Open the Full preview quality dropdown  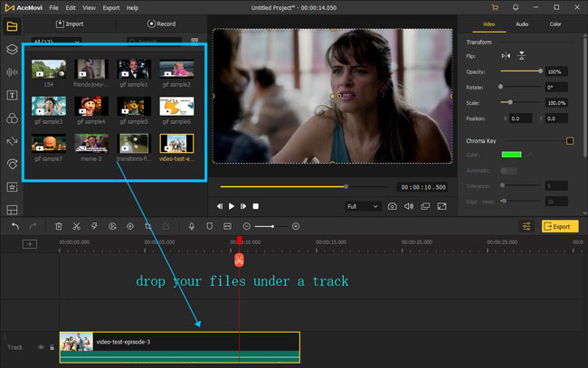click(x=363, y=206)
